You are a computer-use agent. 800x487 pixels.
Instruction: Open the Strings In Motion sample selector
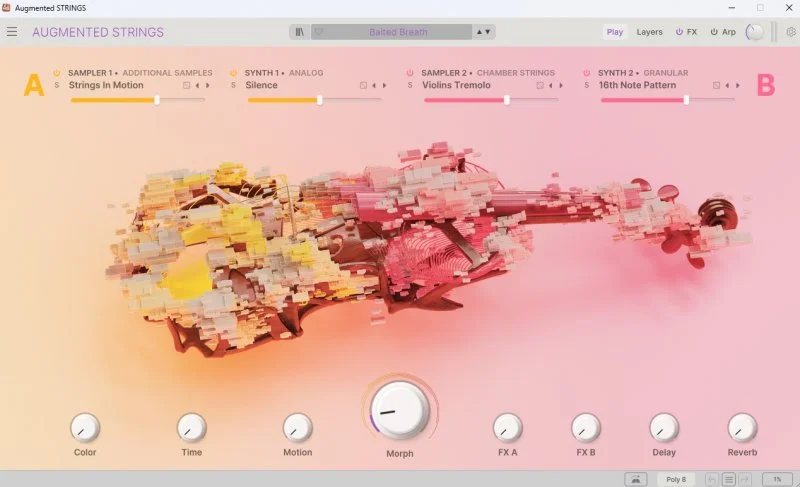pyautogui.click(x=106, y=85)
